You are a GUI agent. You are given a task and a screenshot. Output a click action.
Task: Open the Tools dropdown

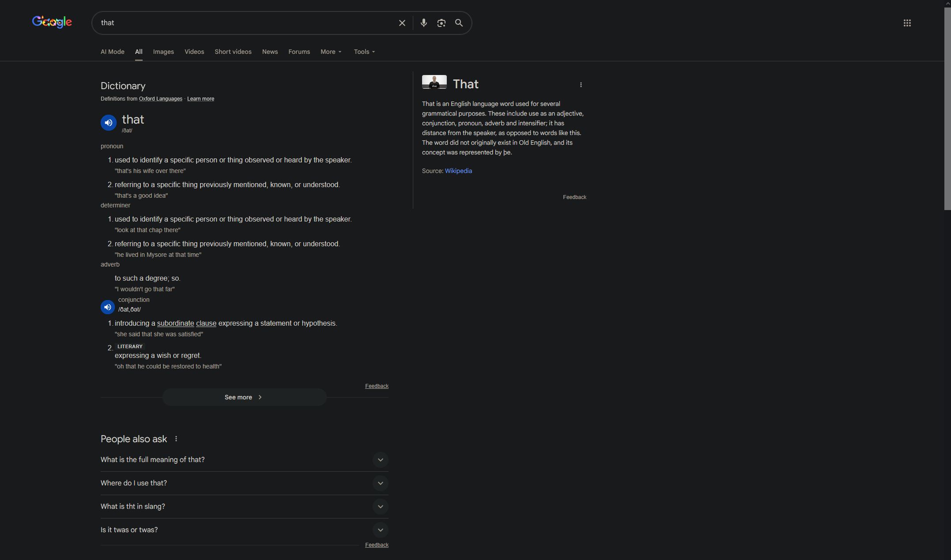364,52
